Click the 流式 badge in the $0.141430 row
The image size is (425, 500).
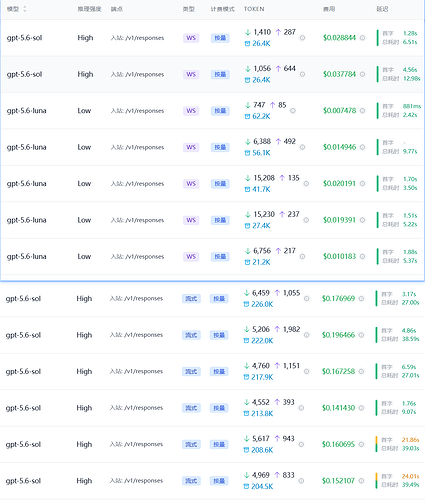click(191, 408)
